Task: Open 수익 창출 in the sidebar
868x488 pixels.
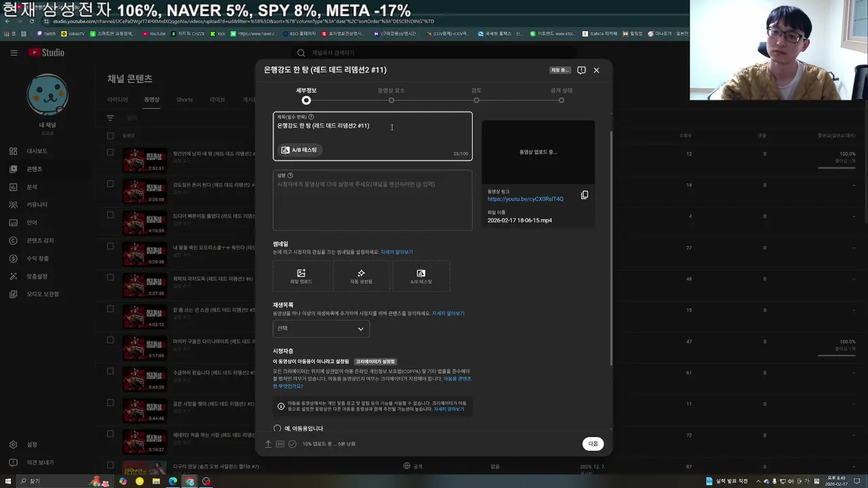Action: [x=37, y=259]
